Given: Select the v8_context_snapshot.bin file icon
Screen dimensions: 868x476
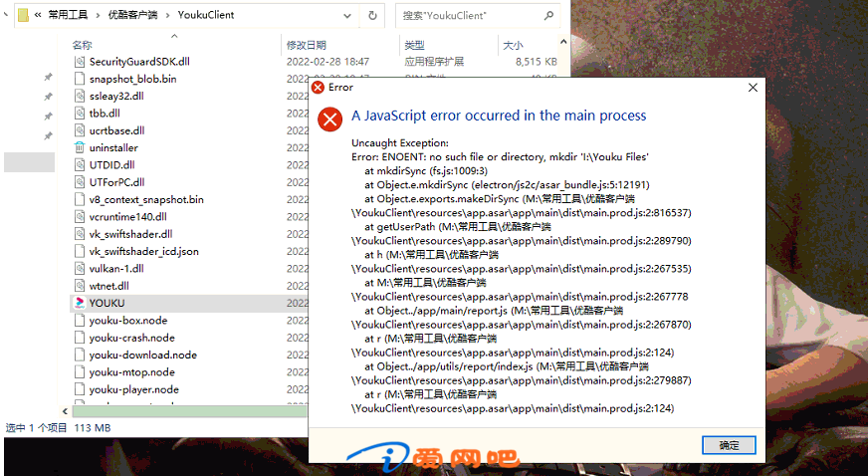Looking at the screenshot, I should click(80, 199).
